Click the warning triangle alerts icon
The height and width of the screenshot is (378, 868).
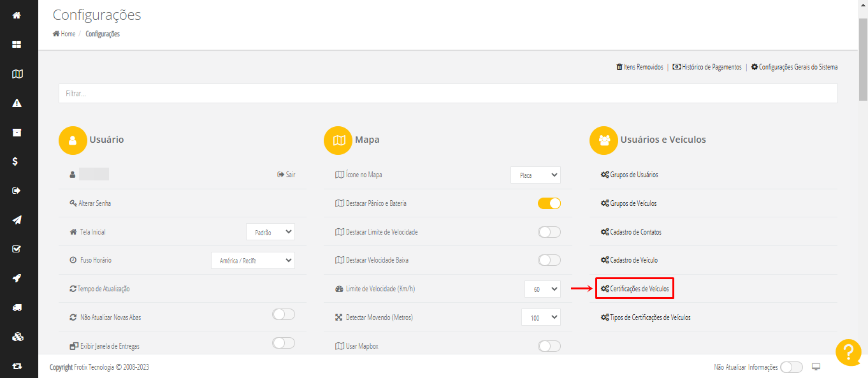[17, 103]
